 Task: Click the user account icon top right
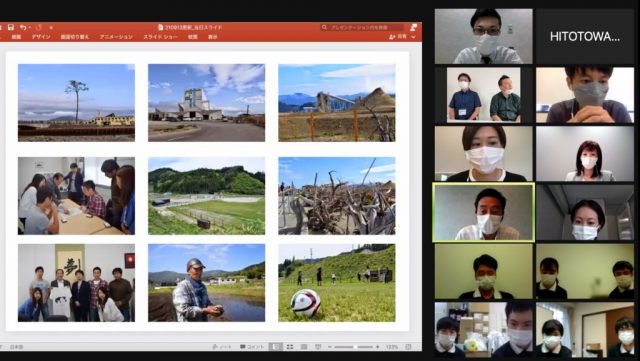[413, 27]
